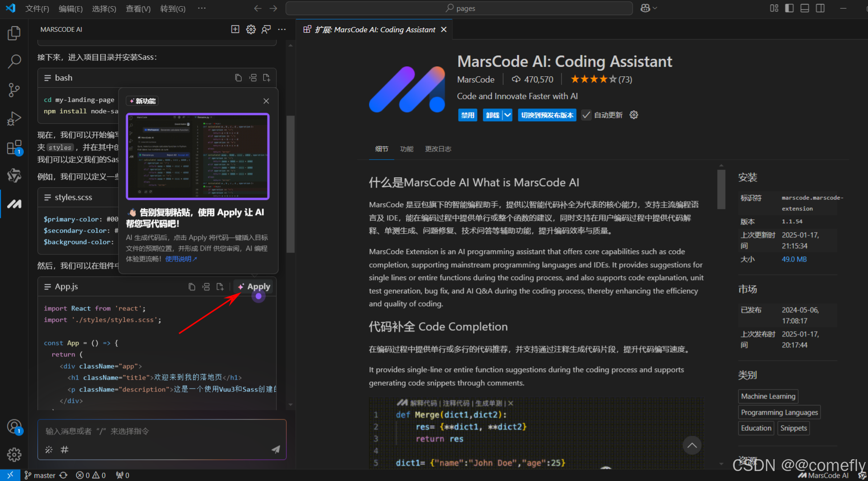Screen dimensions: 868x481
Task: Open the Search view in activity bar
Action: (x=14, y=61)
